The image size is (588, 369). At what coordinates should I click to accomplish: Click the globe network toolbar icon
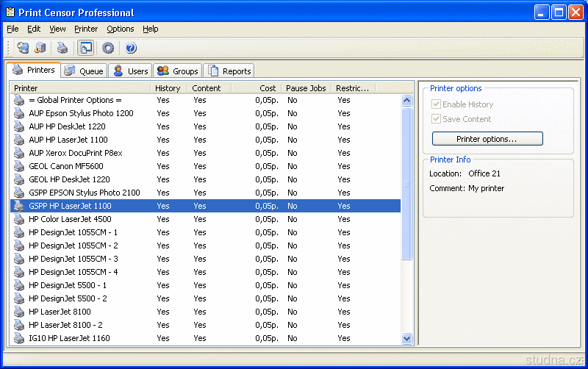pyautogui.click(x=23, y=49)
